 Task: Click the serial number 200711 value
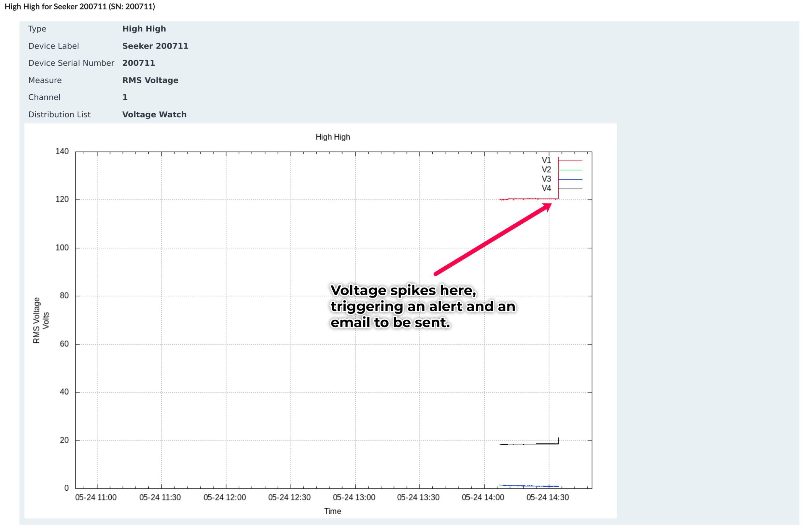pyautogui.click(x=139, y=63)
